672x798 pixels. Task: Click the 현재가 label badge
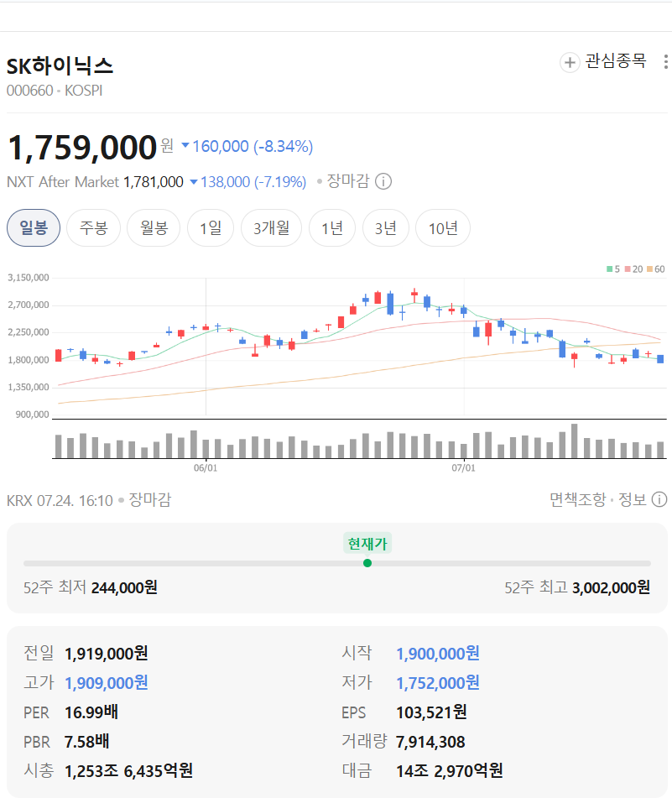pos(367,544)
